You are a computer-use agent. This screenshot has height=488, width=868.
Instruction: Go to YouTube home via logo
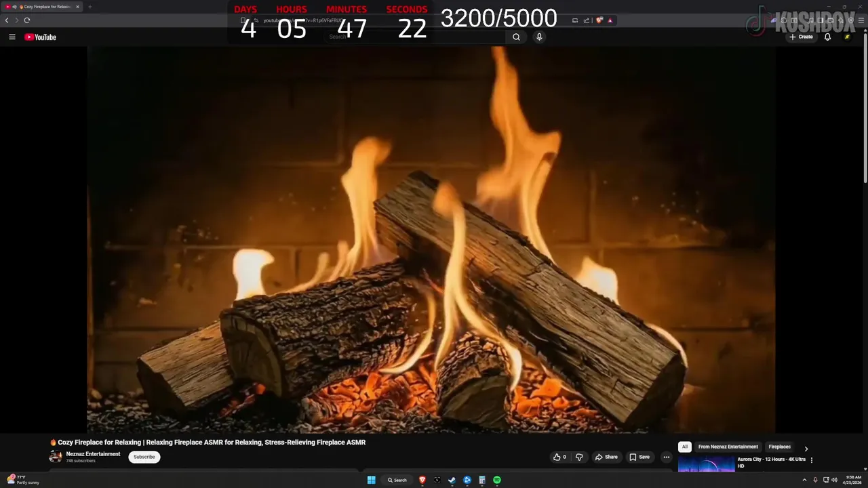40,37
